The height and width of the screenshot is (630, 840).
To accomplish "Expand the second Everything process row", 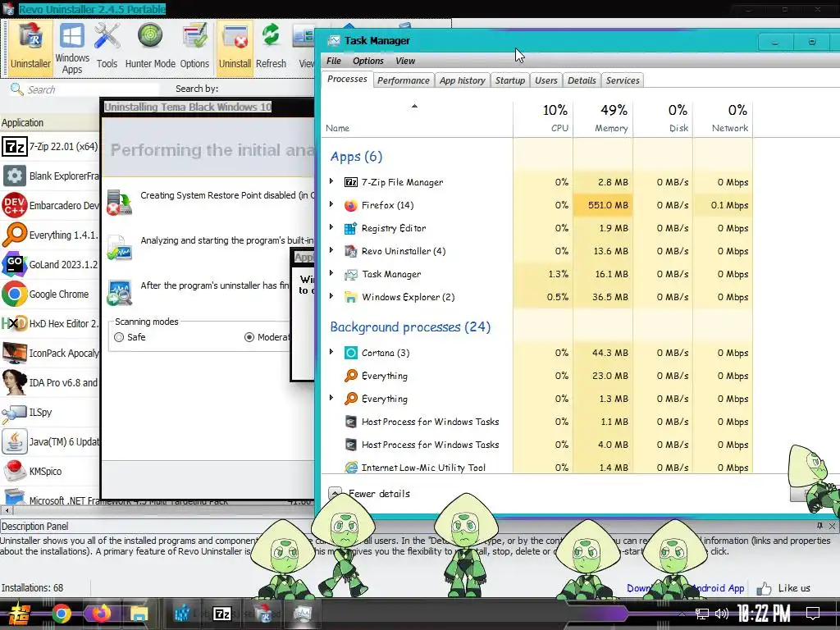I will click(331, 398).
